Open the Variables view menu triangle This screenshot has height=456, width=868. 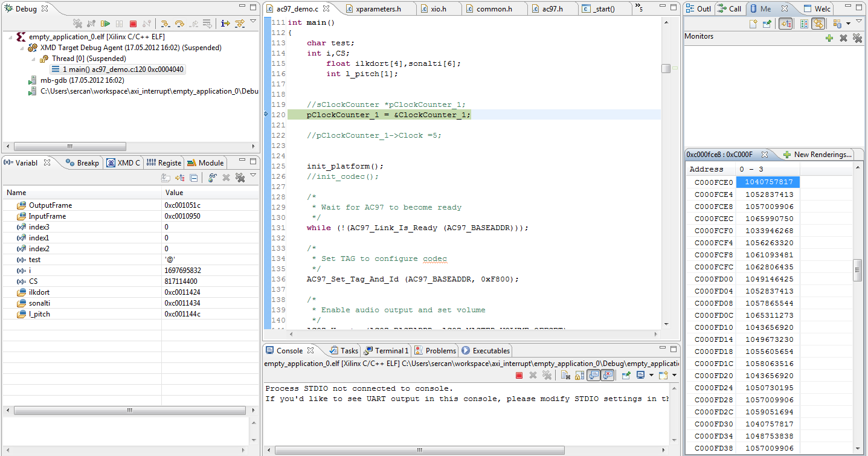(x=253, y=175)
